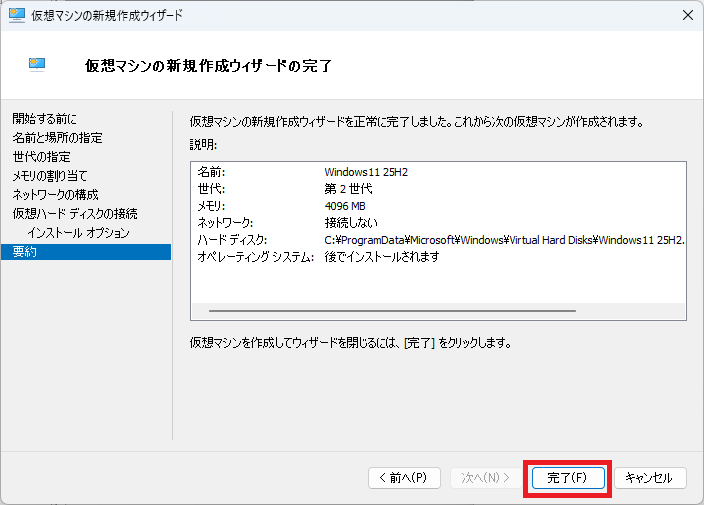Open the 世代の指定 step
The height and width of the screenshot is (505, 704).
click(x=42, y=157)
